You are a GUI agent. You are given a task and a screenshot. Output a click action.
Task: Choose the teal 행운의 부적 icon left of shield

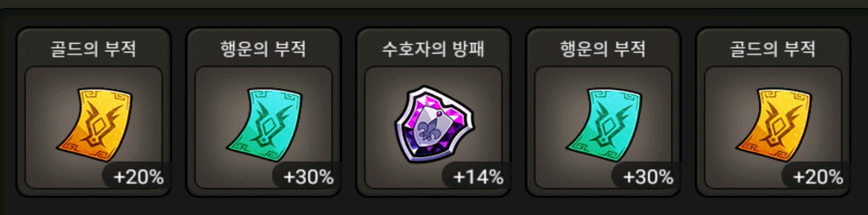coord(265,125)
